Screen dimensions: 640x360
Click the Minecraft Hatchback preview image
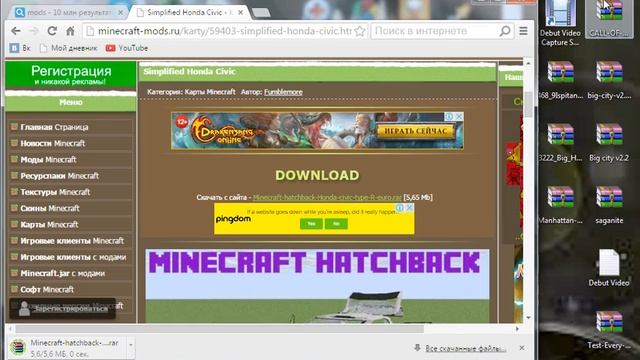(317, 286)
